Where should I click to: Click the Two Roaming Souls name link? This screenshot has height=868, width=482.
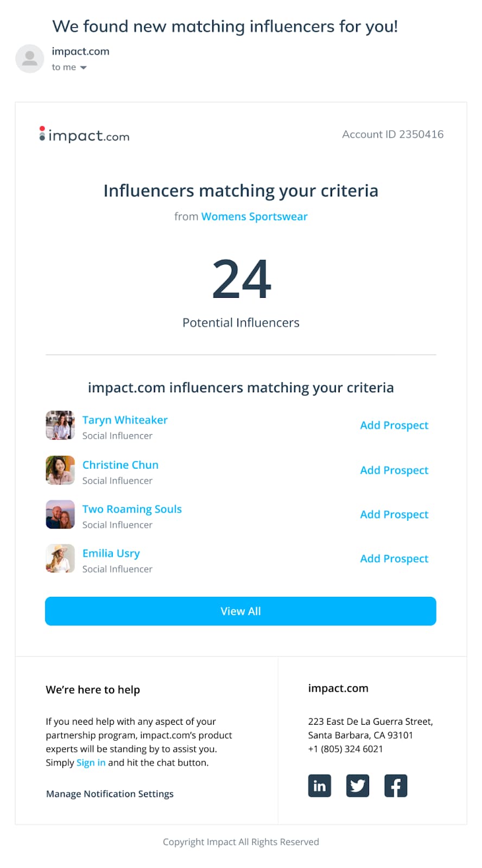[132, 509]
